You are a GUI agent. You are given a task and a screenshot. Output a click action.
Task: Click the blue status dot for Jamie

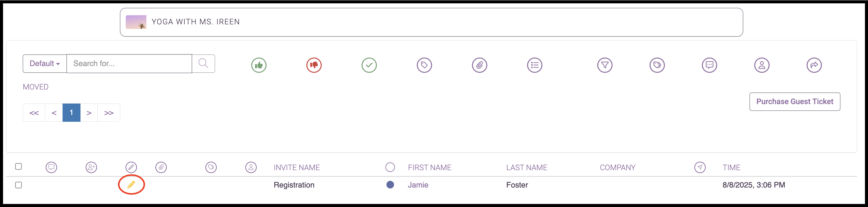tap(390, 185)
